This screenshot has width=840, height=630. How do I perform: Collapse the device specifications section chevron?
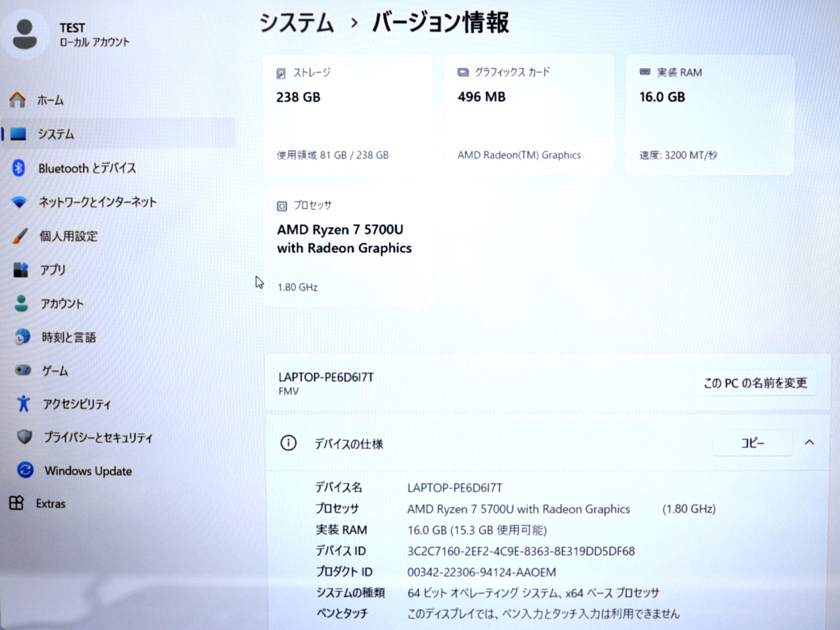[x=809, y=443]
